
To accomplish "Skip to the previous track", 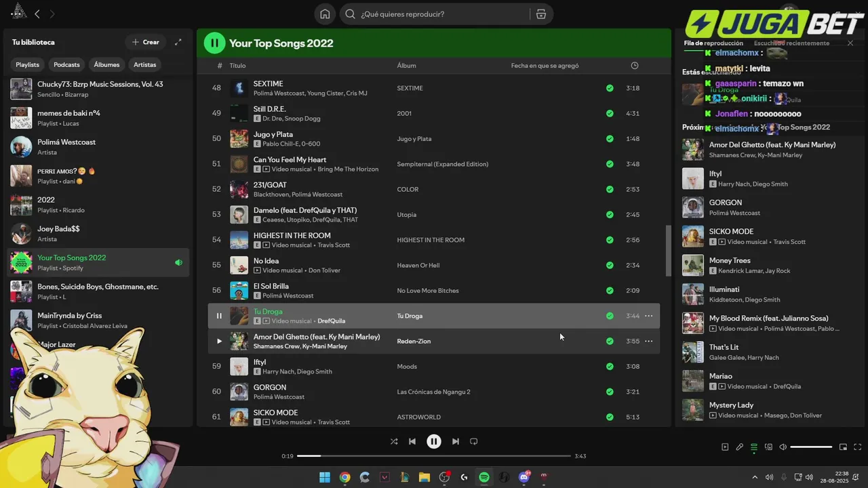I will pos(412,441).
